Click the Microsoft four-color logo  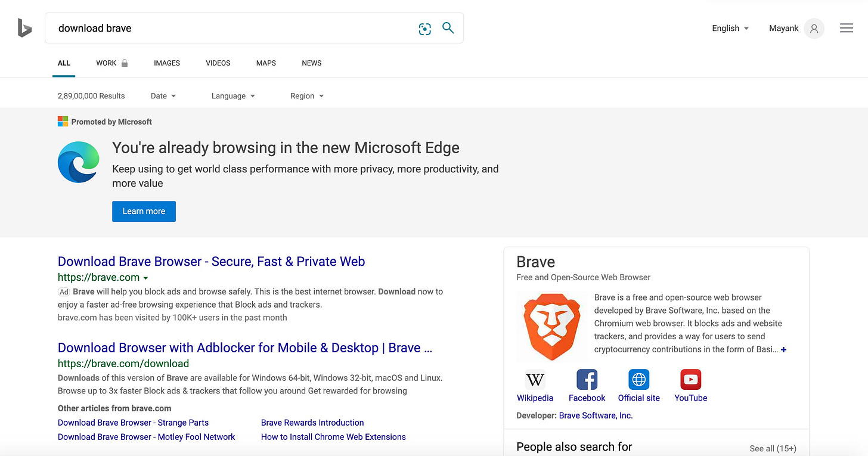pyautogui.click(x=63, y=122)
